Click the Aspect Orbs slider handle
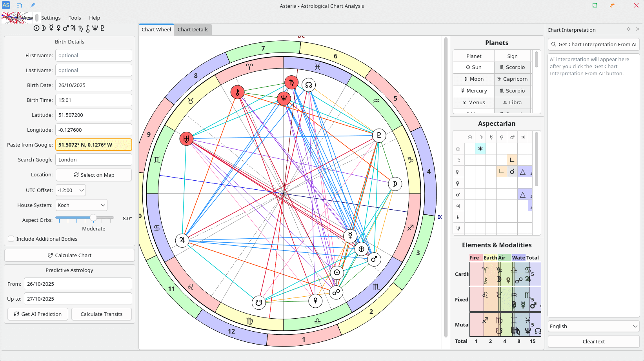Viewport: 644px width, 361px height. point(93,218)
